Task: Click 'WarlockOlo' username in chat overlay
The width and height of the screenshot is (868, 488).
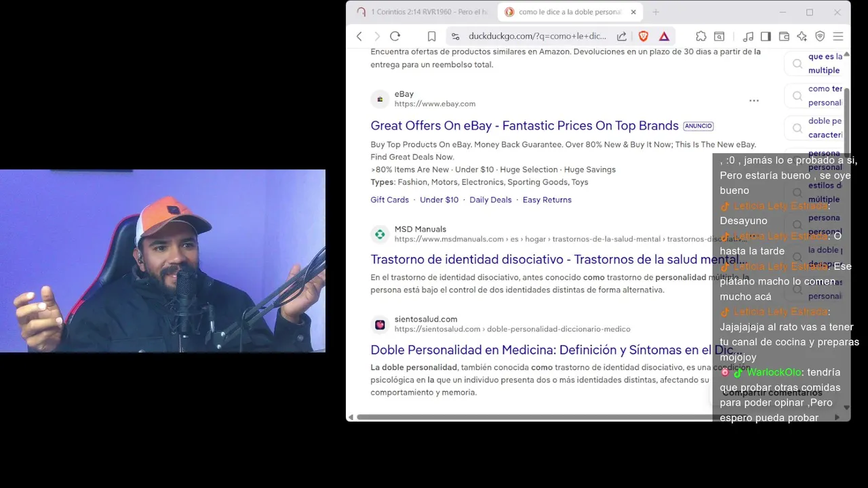Action: click(x=774, y=372)
